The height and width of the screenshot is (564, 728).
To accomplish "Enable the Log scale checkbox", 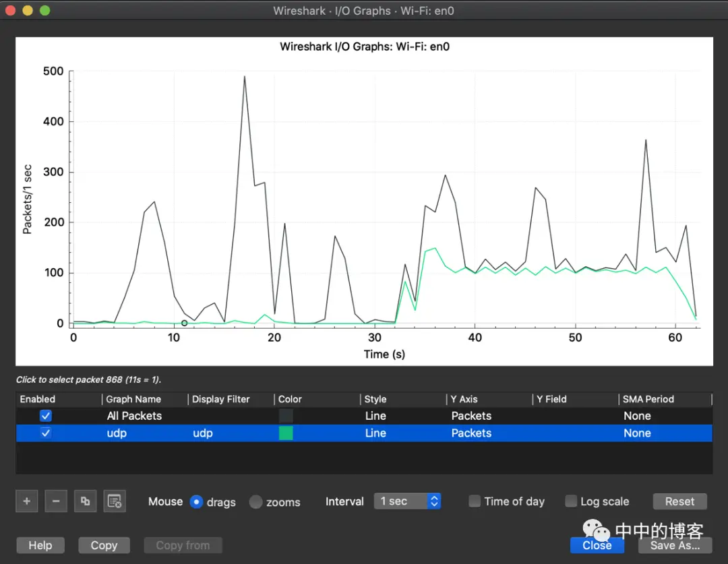I will pyautogui.click(x=571, y=501).
